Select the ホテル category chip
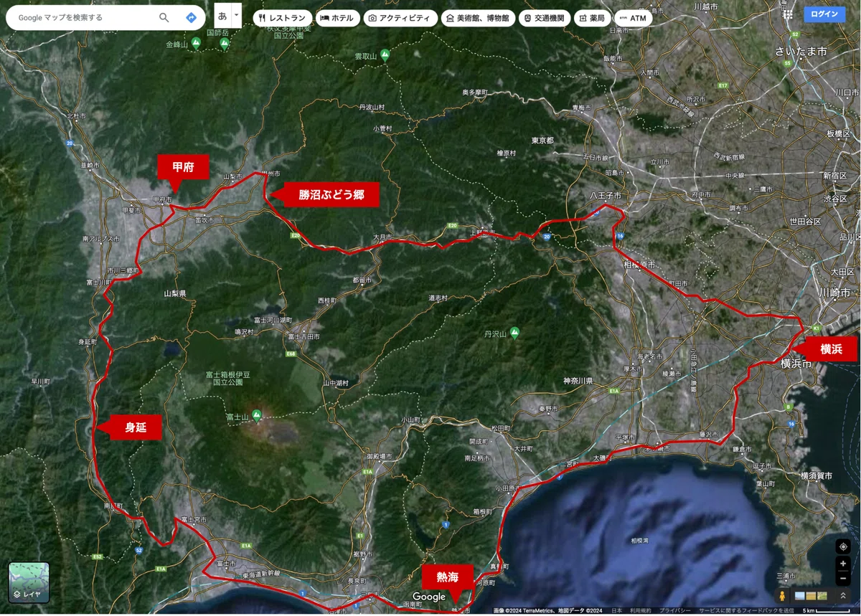The image size is (861, 616). click(337, 18)
